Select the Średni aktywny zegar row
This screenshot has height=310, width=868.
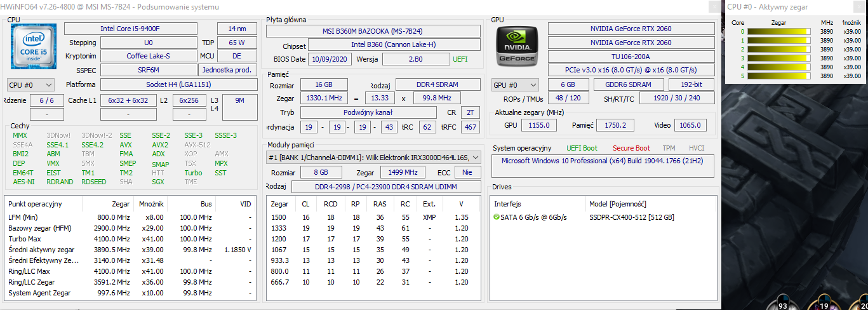[x=130, y=250]
